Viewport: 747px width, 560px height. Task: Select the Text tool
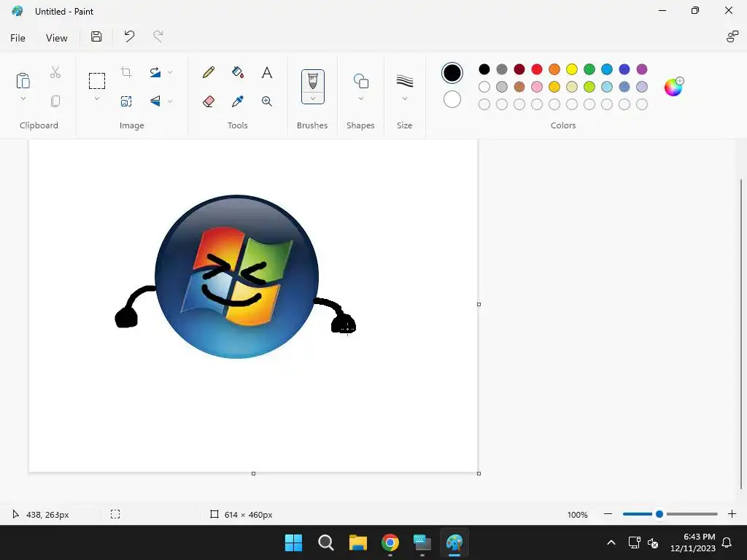pyautogui.click(x=267, y=72)
